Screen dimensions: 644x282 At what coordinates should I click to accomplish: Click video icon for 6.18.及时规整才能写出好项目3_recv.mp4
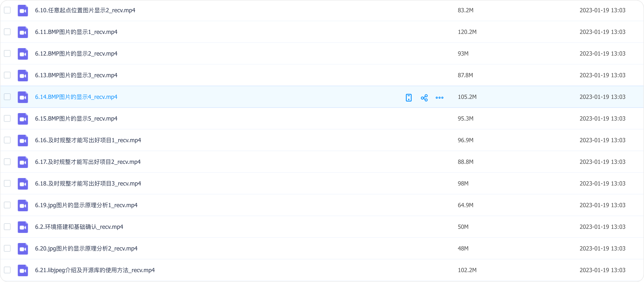23,184
